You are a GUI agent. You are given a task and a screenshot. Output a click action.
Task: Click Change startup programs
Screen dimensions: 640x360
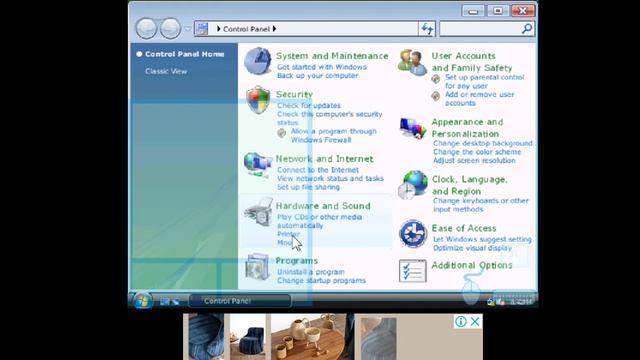pyautogui.click(x=321, y=280)
